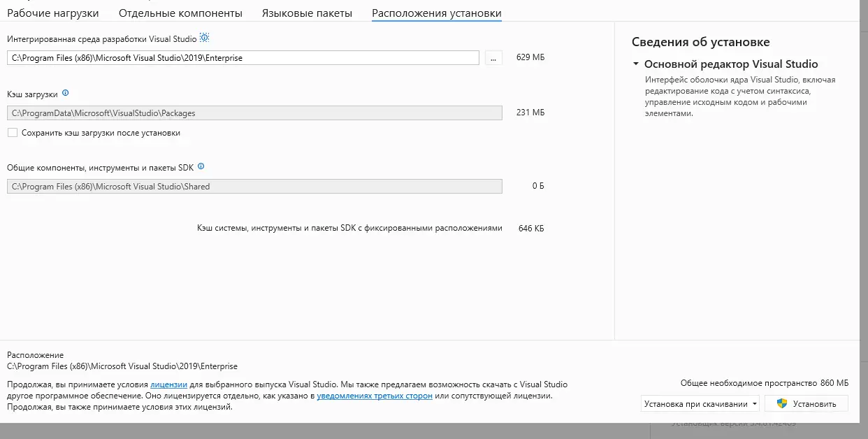Click the vertical scrollbar on the right edge

[x=864, y=210]
